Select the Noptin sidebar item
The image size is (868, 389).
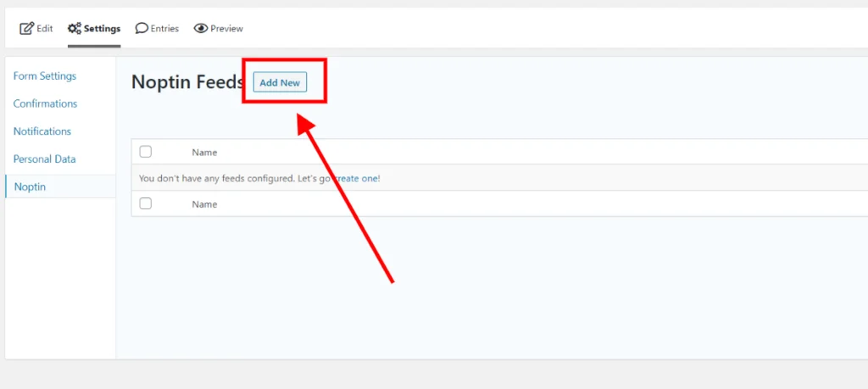pyautogui.click(x=60, y=186)
